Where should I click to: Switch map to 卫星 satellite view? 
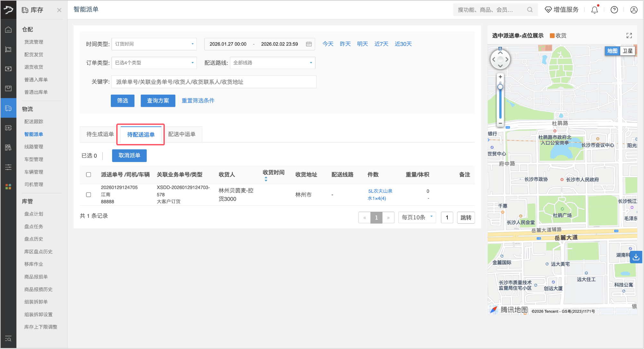(x=627, y=51)
